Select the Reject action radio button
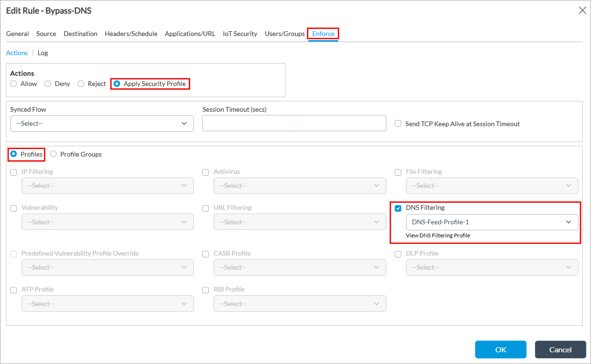Viewport: 591px width, 364px height. (x=81, y=84)
